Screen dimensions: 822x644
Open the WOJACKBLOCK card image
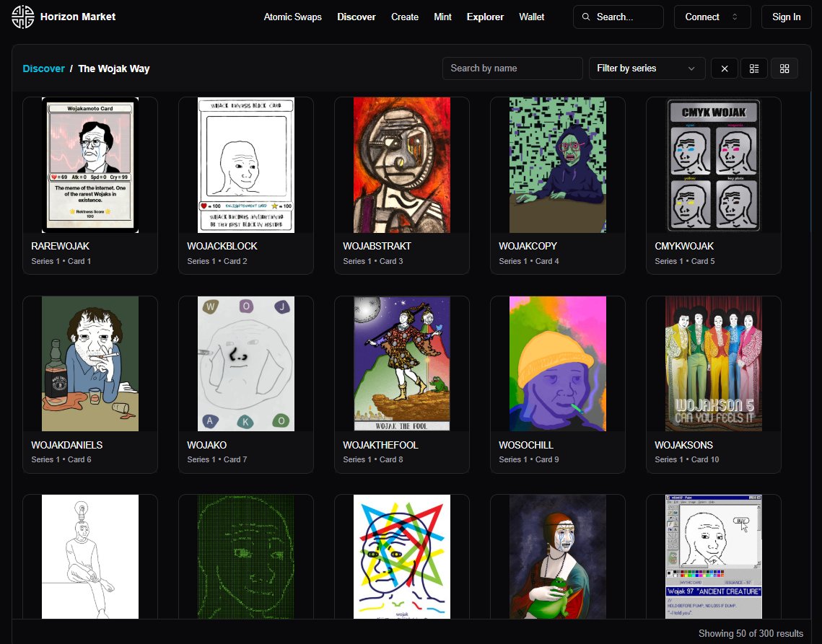click(246, 165)
